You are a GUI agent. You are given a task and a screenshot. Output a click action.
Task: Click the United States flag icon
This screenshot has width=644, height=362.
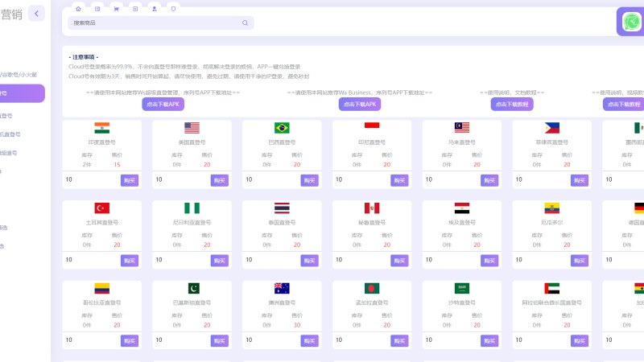pos(192,128)
